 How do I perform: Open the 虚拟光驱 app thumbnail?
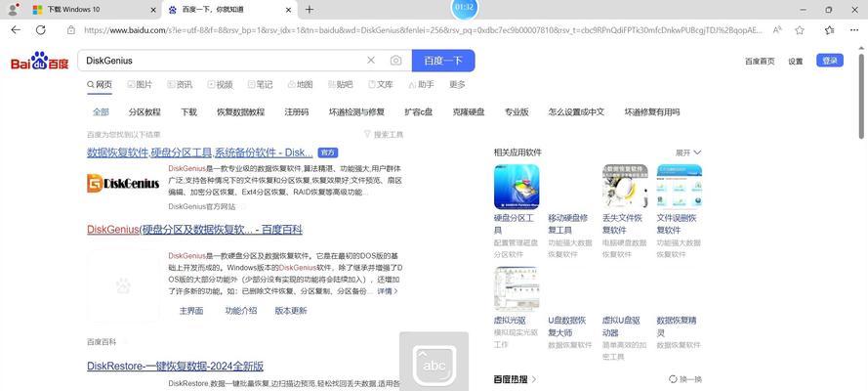coord(516,288)
